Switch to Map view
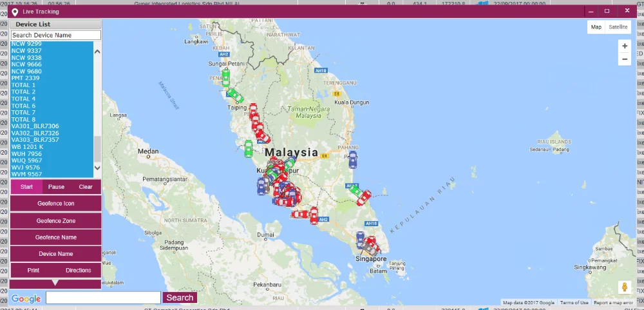Screen dimensions: 644x310 (596, 27)
